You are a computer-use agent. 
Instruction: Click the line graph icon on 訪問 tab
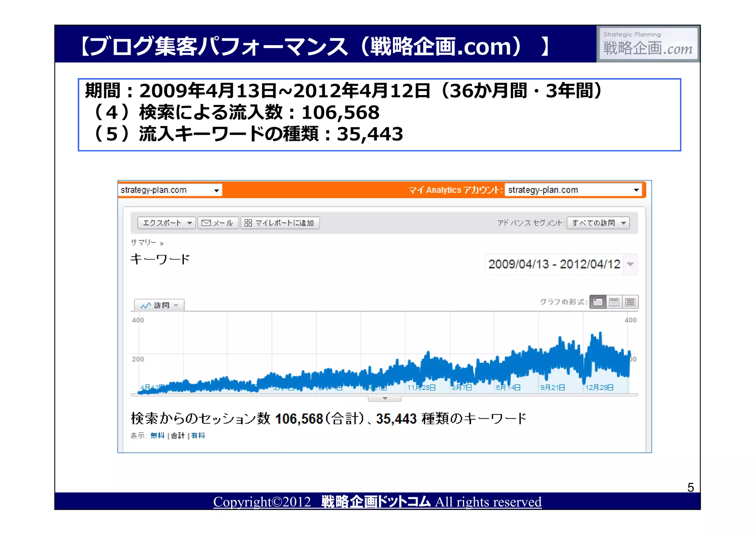146,305
